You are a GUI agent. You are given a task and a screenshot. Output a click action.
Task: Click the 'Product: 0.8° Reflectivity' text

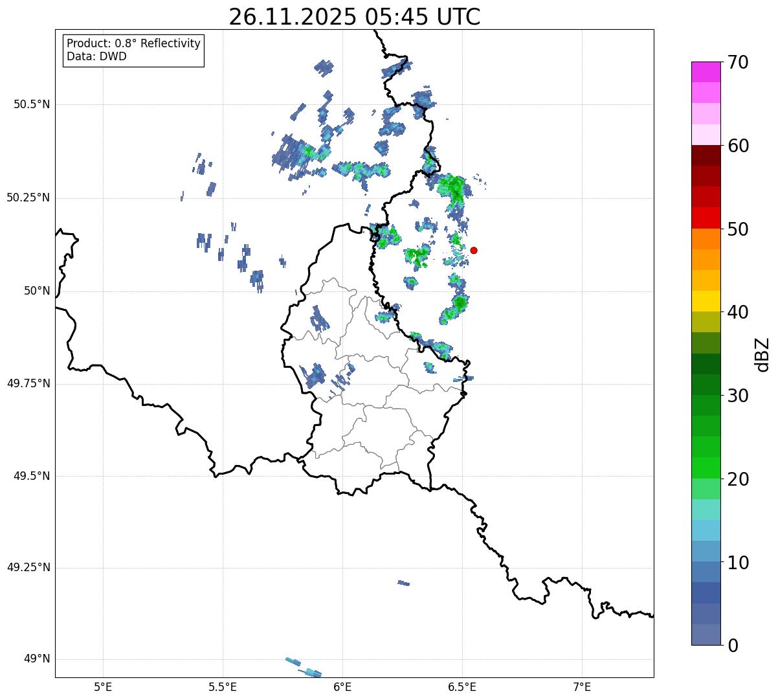click(x=134, y=43)
